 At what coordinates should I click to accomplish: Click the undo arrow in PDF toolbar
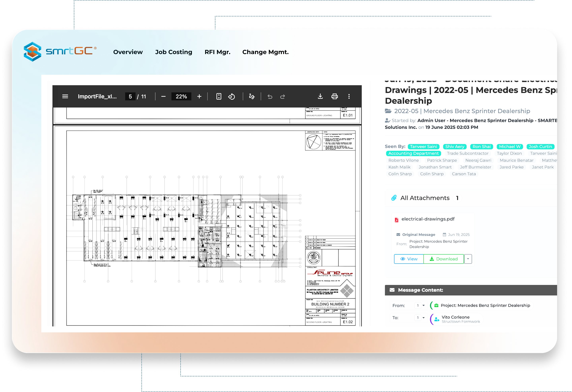point(270,97)
